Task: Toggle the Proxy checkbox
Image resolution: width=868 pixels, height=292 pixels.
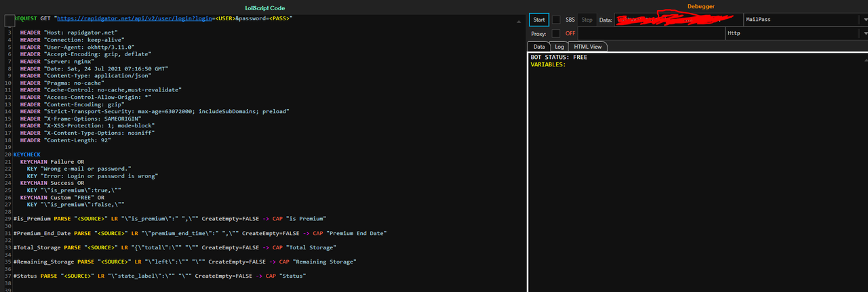Action: pos(556,33)
